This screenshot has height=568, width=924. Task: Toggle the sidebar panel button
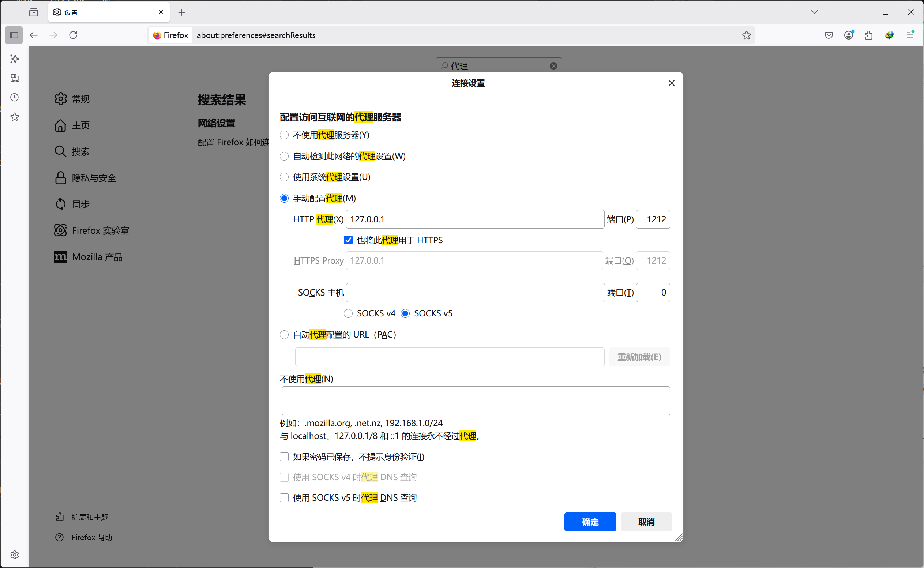pos(14,35)
